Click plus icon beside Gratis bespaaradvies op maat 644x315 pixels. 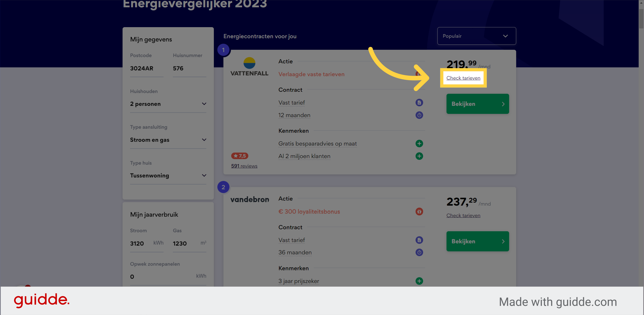(419, 144)
